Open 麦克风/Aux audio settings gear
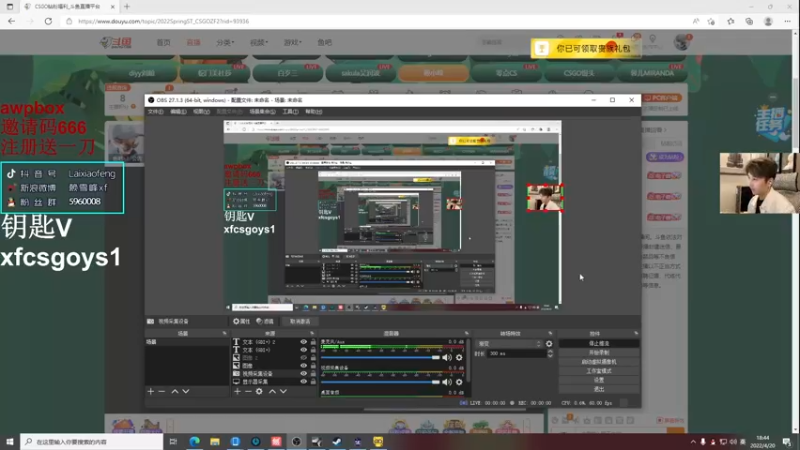The width and height of the screenshot is (800, 450). tap(459, 358)
